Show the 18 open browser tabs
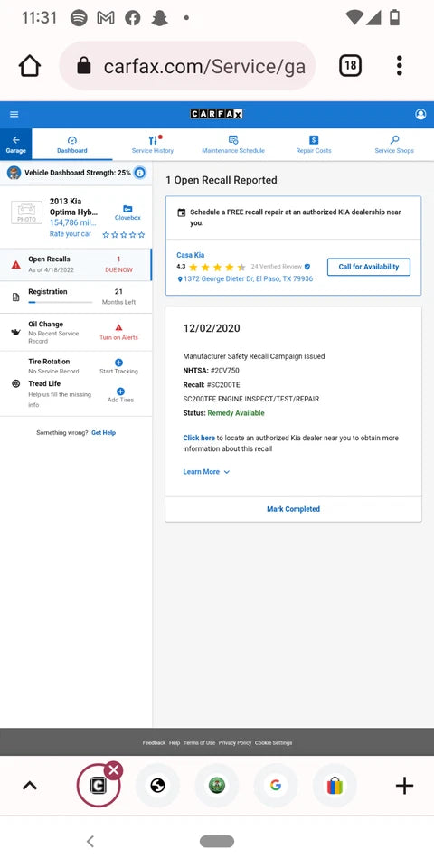This screenshot has height=868, width=434. 350,66
